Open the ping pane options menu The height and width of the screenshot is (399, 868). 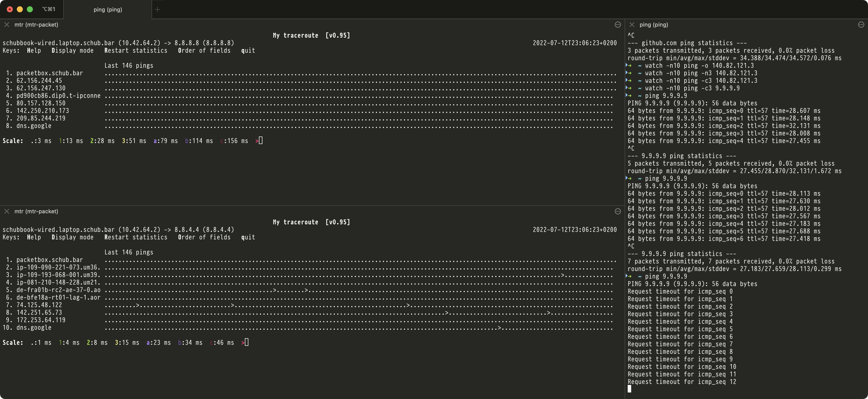click(x=861, y=25)
